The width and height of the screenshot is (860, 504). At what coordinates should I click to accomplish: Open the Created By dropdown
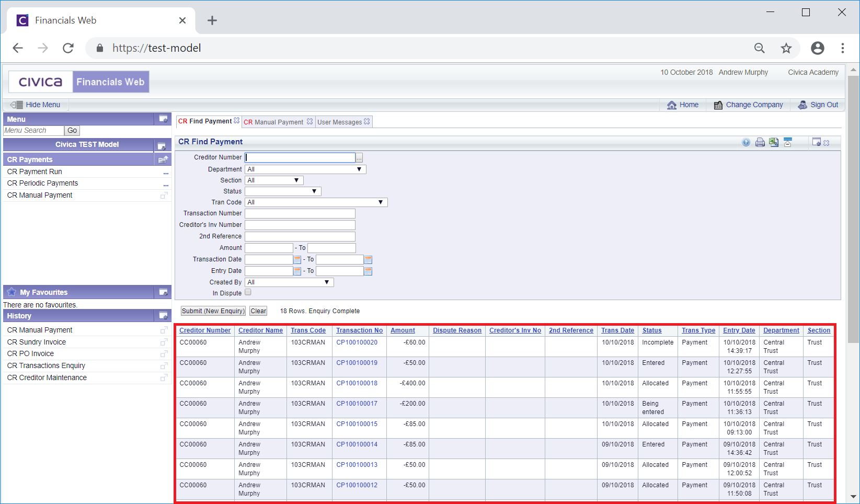point(289,282)
